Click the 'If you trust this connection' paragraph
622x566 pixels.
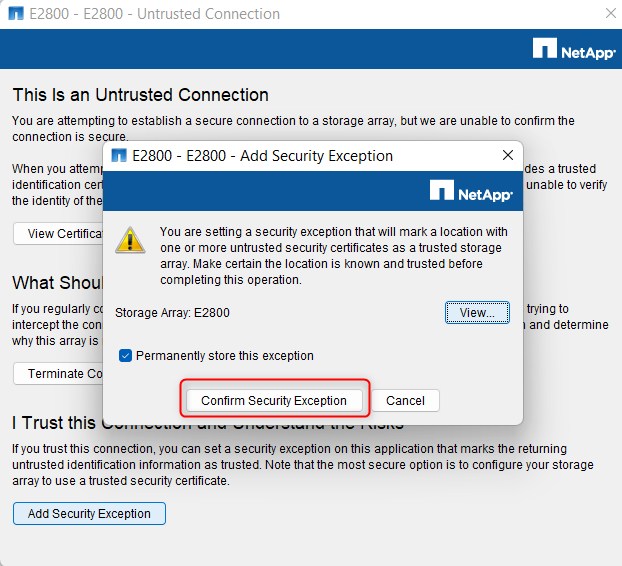(x=303, y=464)
